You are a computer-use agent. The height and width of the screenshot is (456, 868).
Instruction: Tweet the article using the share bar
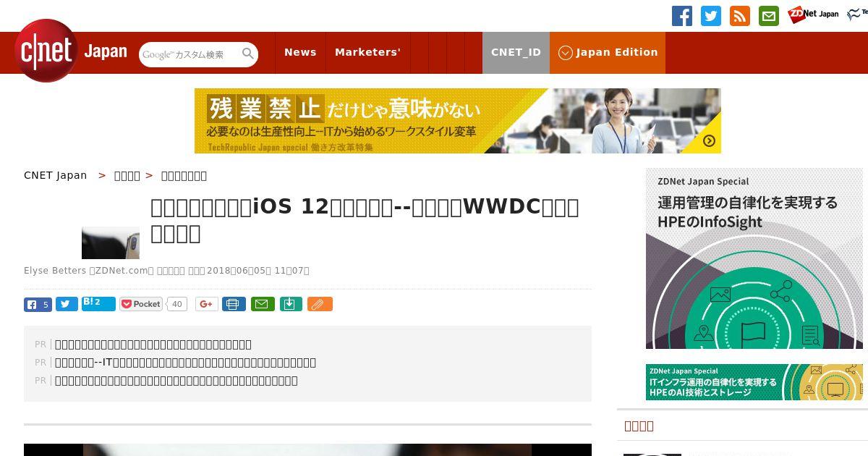(67, 304)
